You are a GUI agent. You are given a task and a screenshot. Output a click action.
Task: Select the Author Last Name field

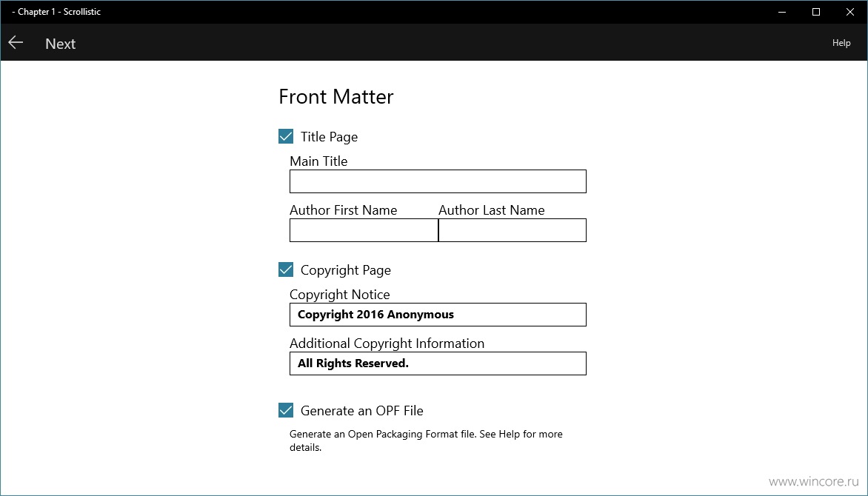(x=512, y=230)
